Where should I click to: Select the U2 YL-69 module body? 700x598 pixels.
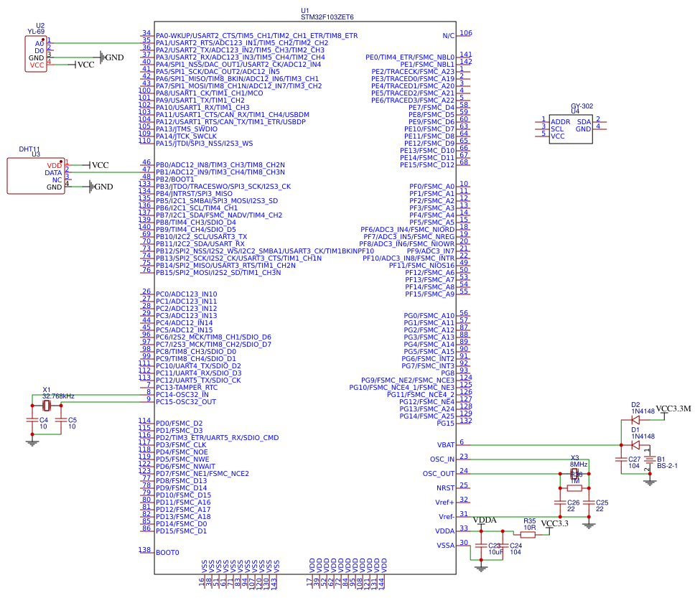(36, 54)
